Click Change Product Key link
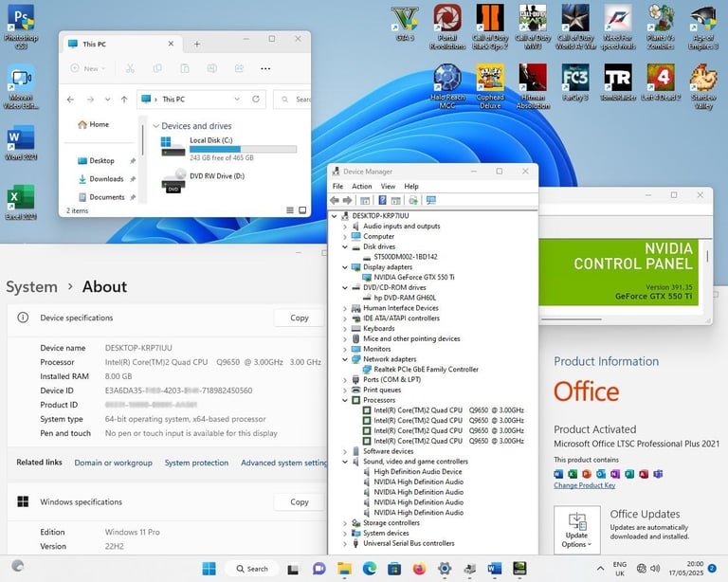The height and width of the screenshot is (582, 728). click(585, 485)
